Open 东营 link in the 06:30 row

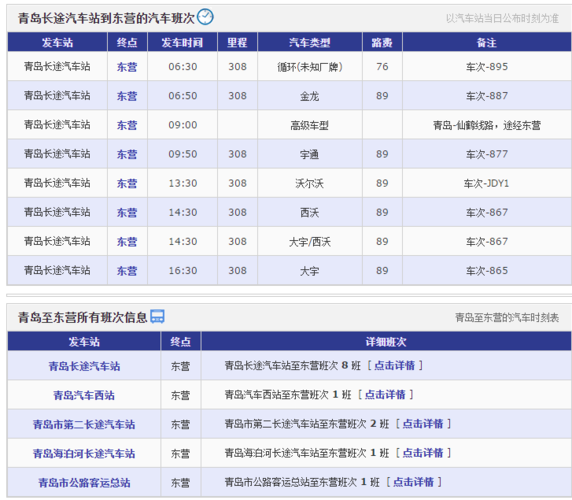127,67
